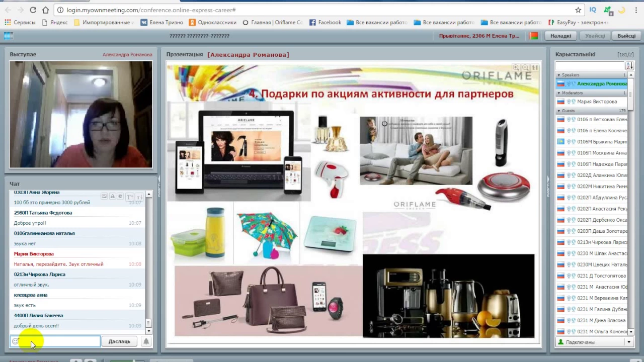The image size is (644, 362).
Task: Click chat message 'Доброе утро!!'
Action: tap(30, 223)
